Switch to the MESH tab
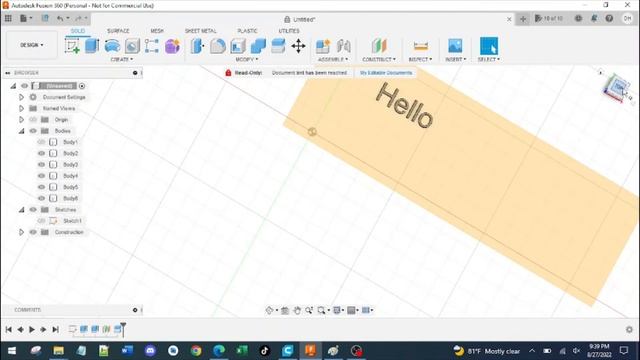640x360 pixels. (x=157, y=31)
